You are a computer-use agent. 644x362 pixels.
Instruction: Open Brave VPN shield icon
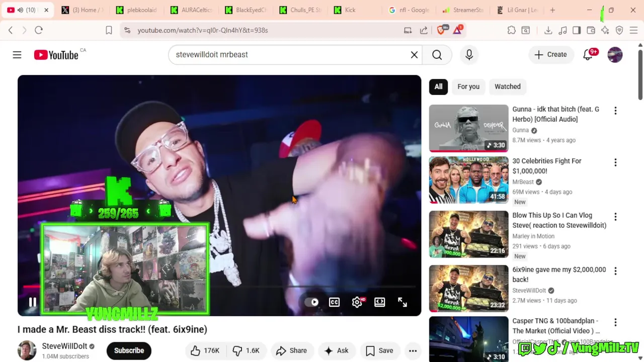click(x=619, y=30)
